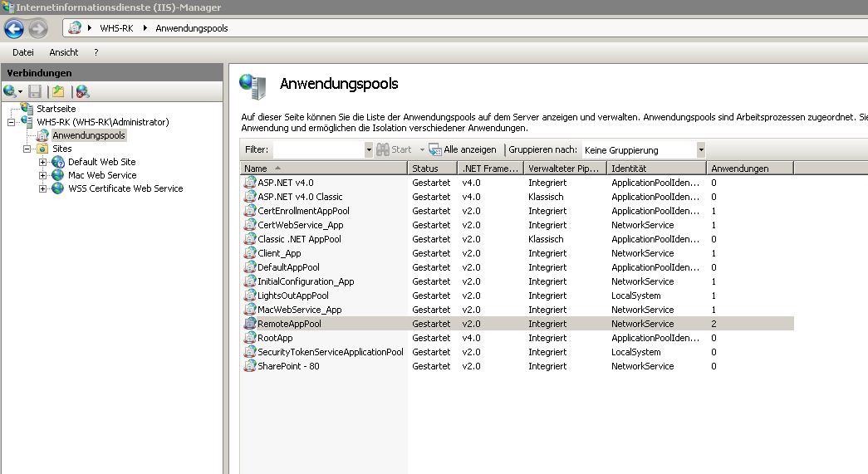
Task: Open the Gruppieren nach combo box
Action: (645, 150)
